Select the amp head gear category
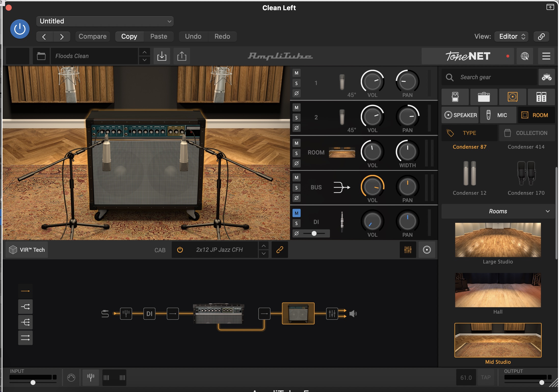 (x=484, y=97)
